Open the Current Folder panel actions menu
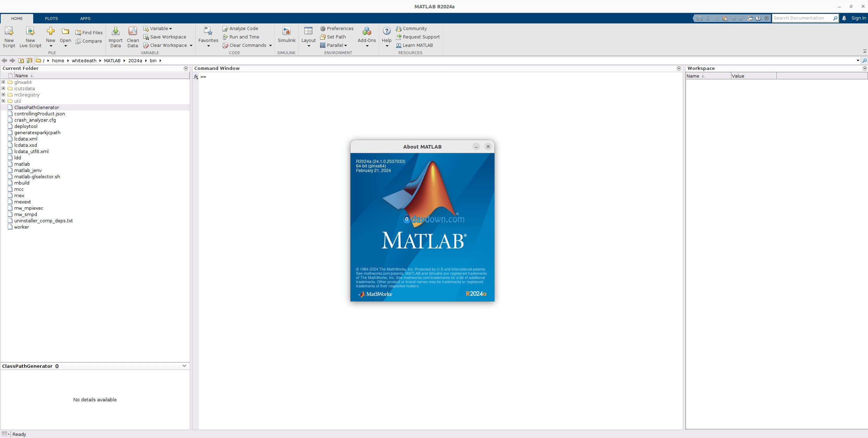868x438 pixels. [186, 69]
